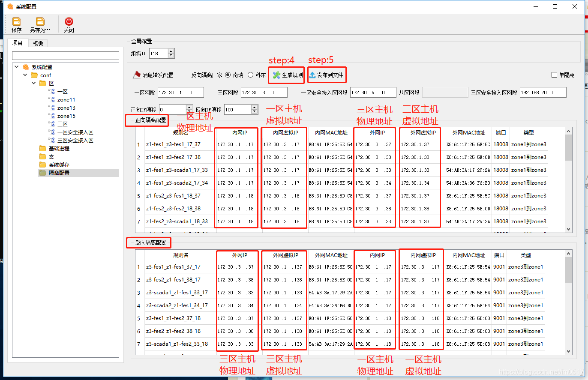
Task: Click the 系统缓存 folder icon
Action: pyautogui.click(x=43, y=165)
